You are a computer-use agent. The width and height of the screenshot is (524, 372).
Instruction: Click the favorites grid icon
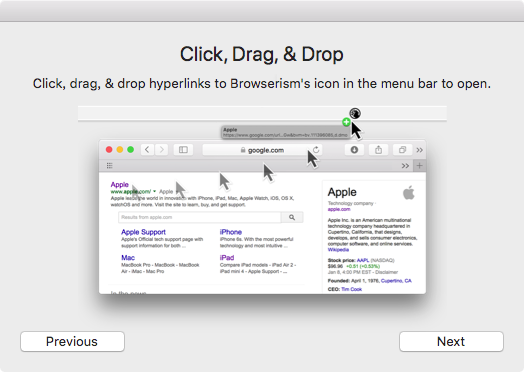[109, 165]
